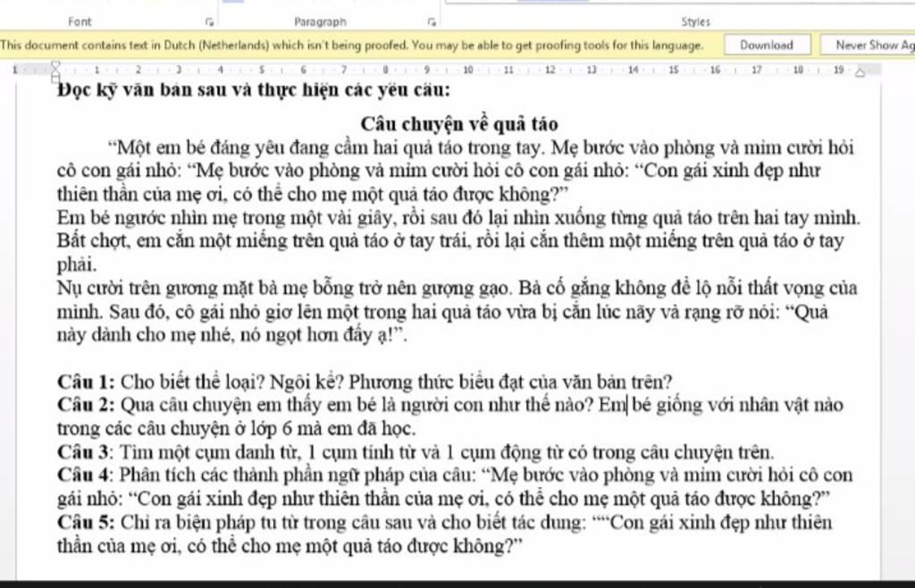Image resolution: width=915 pixels, height=588 pixels.
Task: Open the Paragraph dialog launcher
Action: point(432,22)
